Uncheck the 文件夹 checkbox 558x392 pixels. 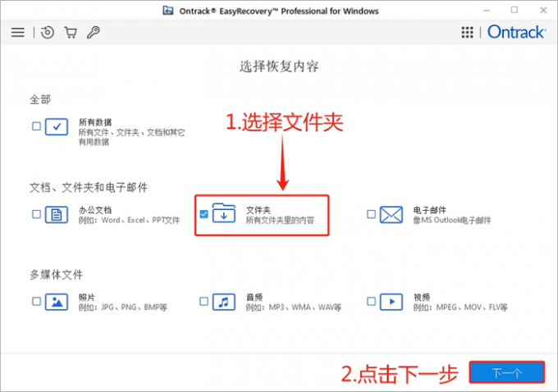[204, 214]
